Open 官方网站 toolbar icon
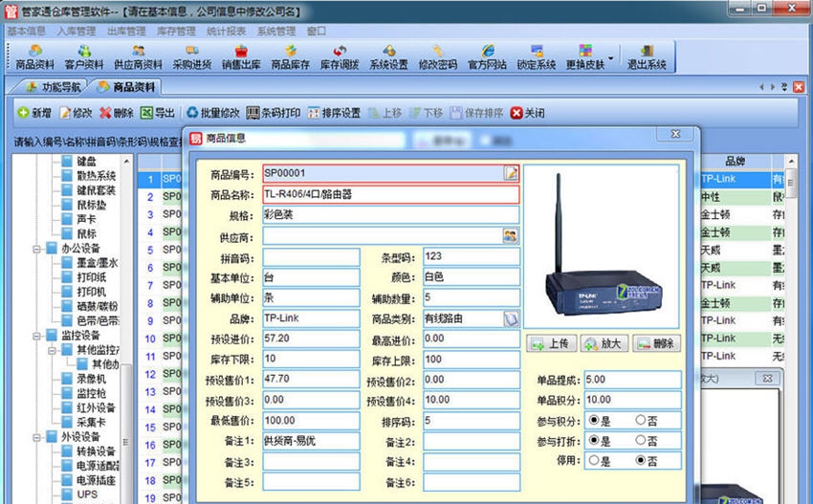 (x=488, y=57)
